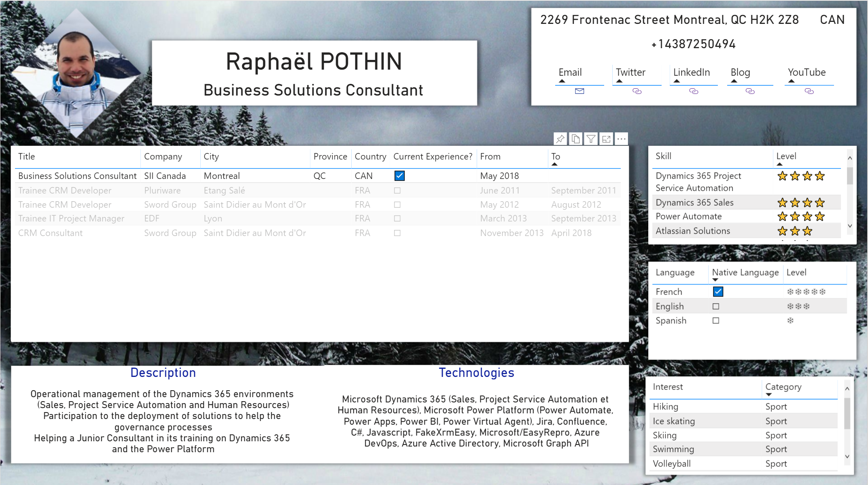Sort contact links by Blog header
The height and width of the screenshot is (485, 868).
click(740, 72)
